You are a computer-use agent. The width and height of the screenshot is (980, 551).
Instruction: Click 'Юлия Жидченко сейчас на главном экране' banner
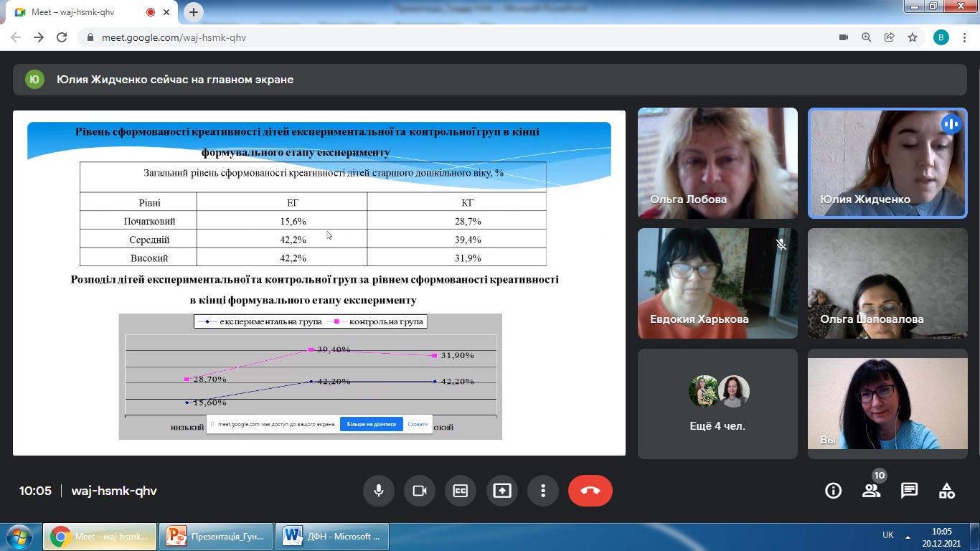click(490, 80)
